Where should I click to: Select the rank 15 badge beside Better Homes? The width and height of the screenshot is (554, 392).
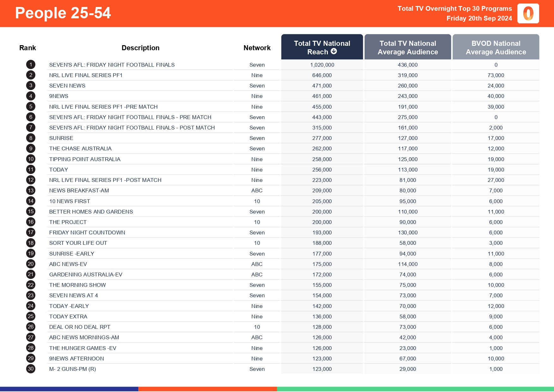click(x=31, y=211)
